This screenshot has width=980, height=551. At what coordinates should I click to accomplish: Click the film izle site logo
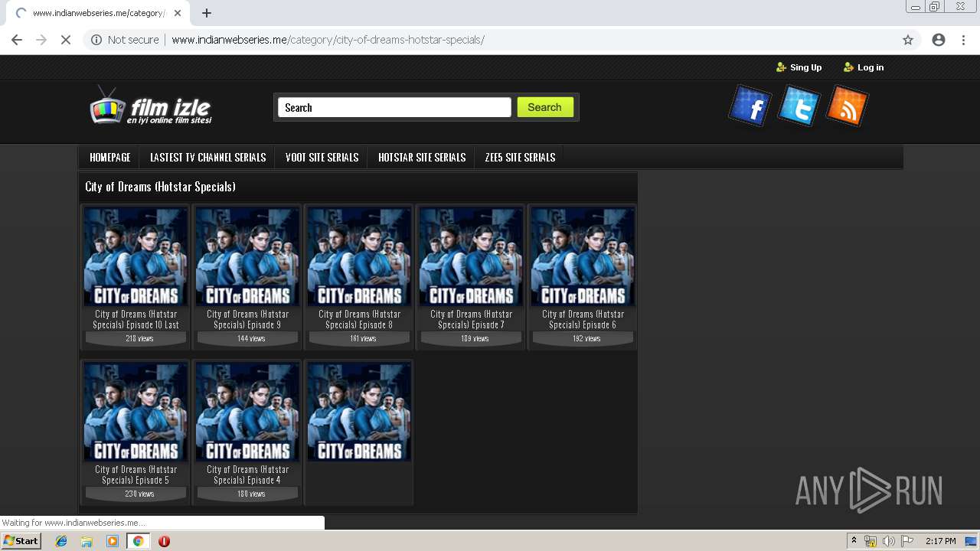(x=151, y=106)
